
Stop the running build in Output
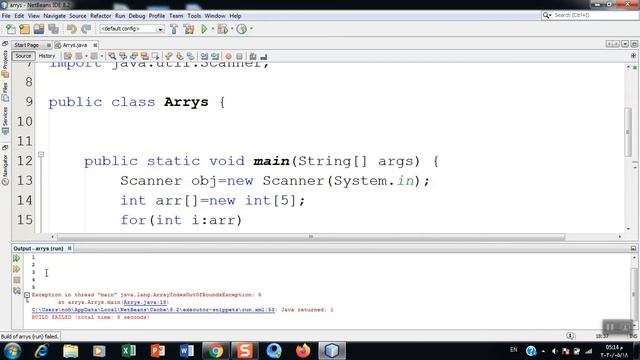point(17,280)
